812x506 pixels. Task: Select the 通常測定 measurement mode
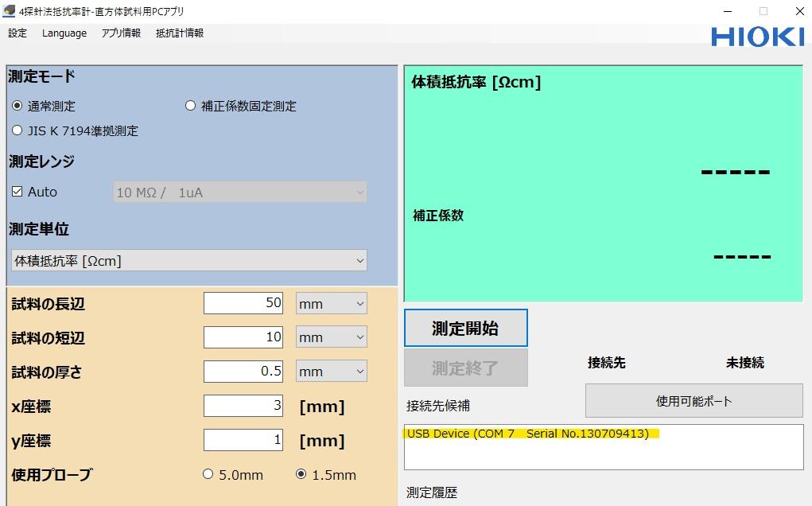[17, 105]
